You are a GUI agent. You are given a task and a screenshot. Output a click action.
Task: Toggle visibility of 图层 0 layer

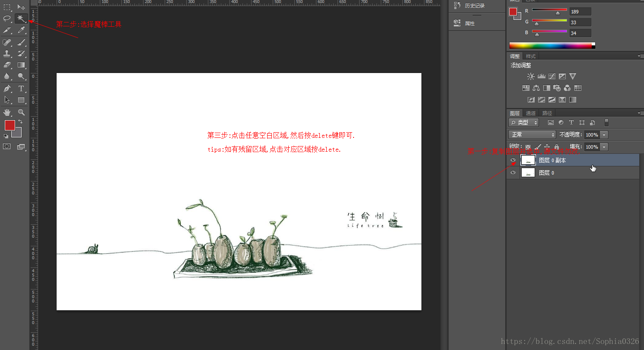[513, 173]
